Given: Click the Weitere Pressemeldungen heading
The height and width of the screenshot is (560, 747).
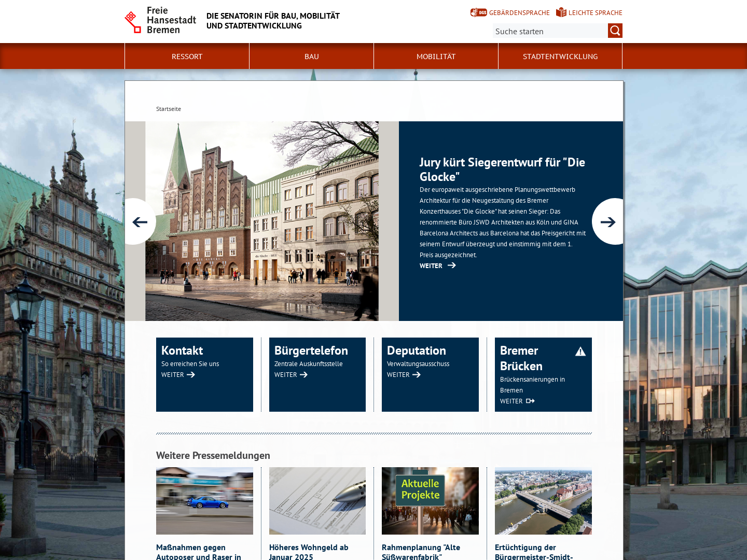Looking at the screenshot, I should [213, 455].
